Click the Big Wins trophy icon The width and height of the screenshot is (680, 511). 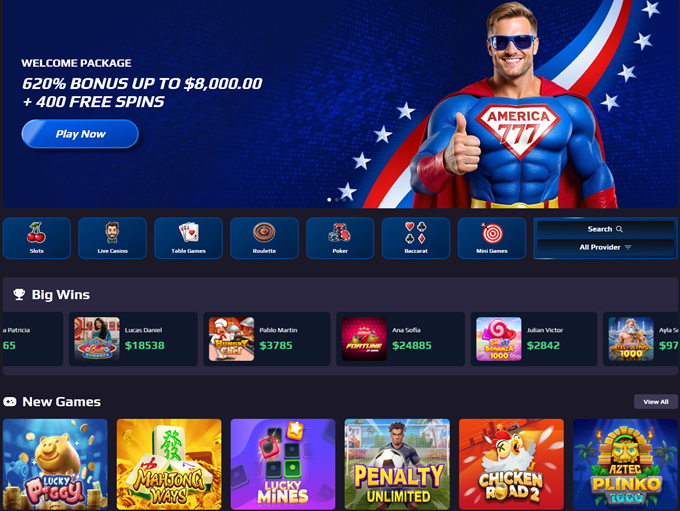(x=19, y=295)
